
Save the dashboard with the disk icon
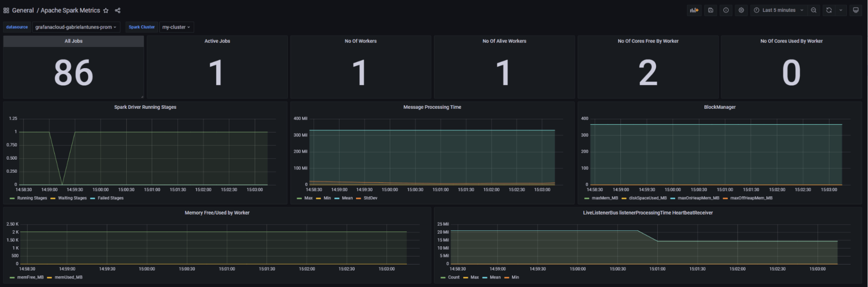click(711, 10)
